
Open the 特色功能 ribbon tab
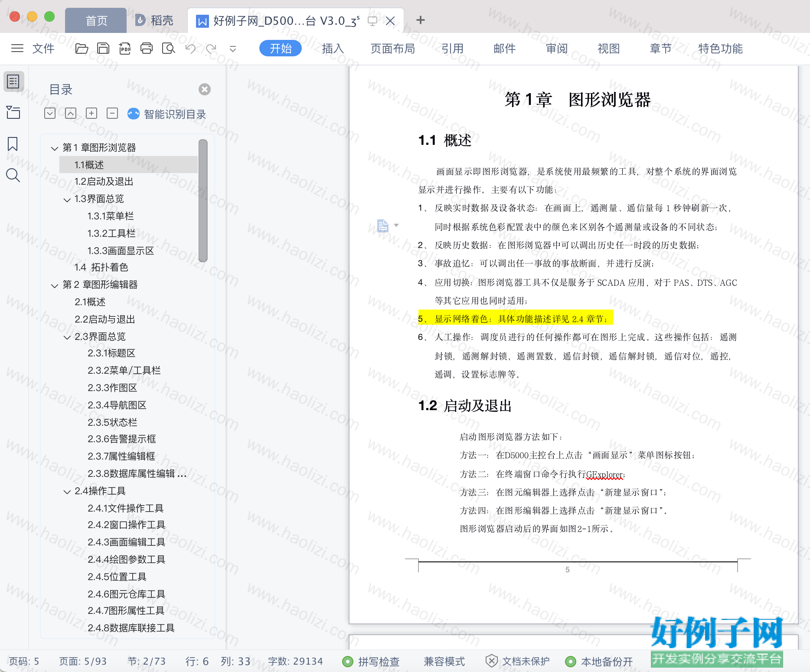coord(721,49)
